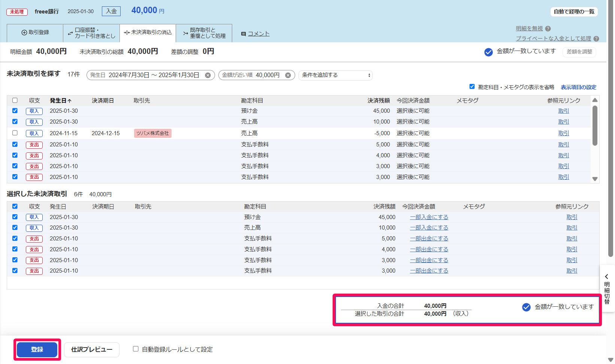Click up arrow of unsettled list scrollbar
The image size is (615, 364).
595,100
